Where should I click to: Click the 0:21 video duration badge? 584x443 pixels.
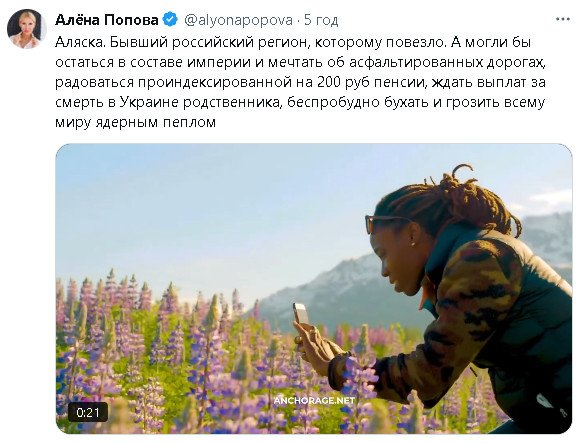tap(88, 412)
